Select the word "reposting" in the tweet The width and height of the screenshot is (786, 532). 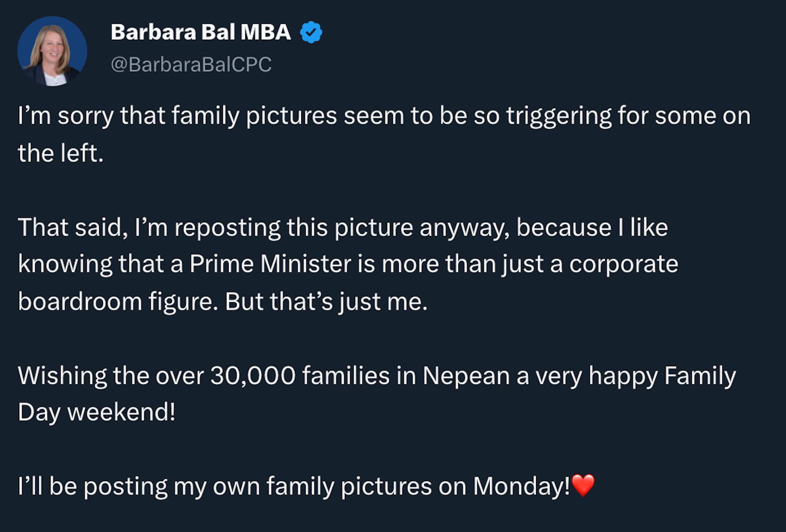pos(227,228)
